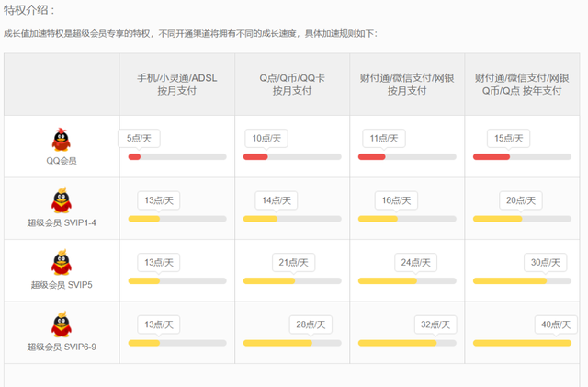Click the 13点/天 label in SVIP1-4 row

(x=159, y=200)
